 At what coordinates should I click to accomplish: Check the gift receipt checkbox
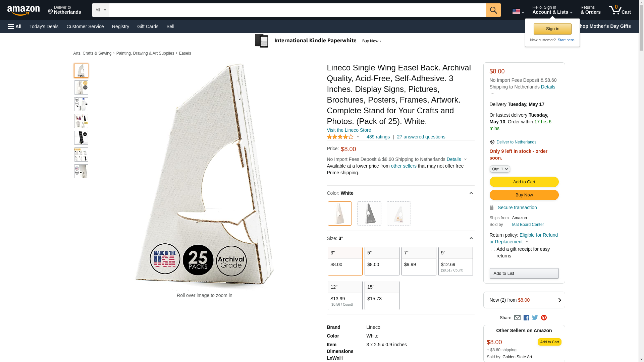pyautogui.click(x=493, y=249)
